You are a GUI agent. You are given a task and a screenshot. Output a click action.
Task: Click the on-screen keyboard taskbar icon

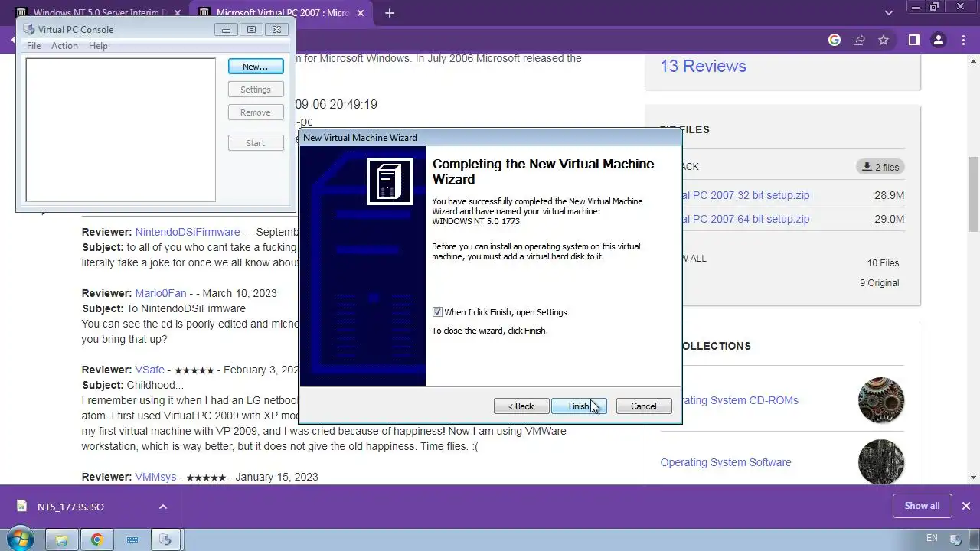click(132, 540)
